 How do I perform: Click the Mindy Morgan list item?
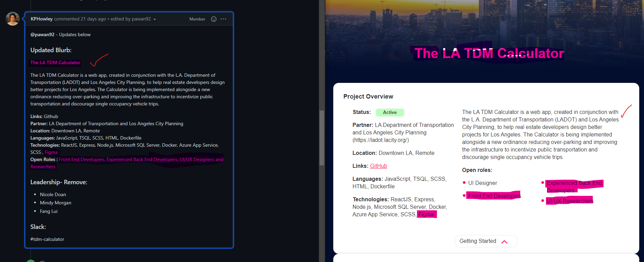(56, 203)
